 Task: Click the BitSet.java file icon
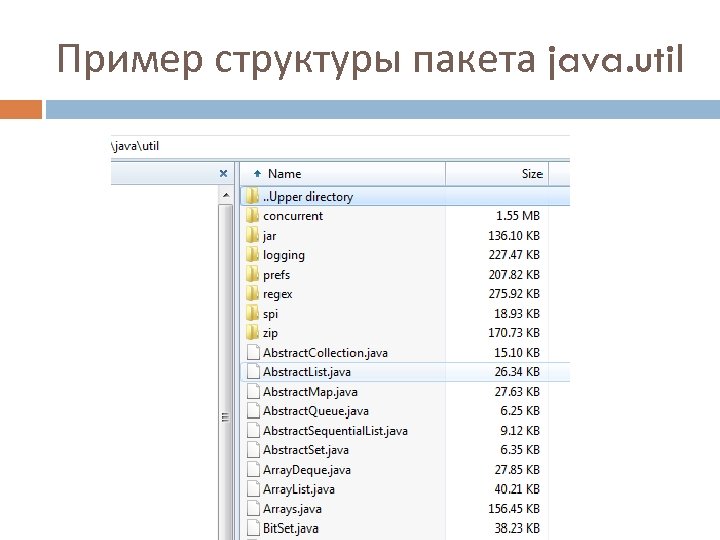tap(253, 528)
